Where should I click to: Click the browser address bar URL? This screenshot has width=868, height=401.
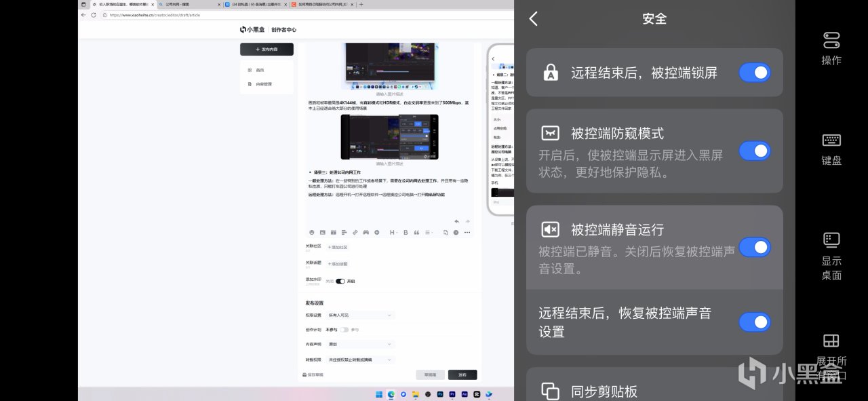[x=155, y=14]
